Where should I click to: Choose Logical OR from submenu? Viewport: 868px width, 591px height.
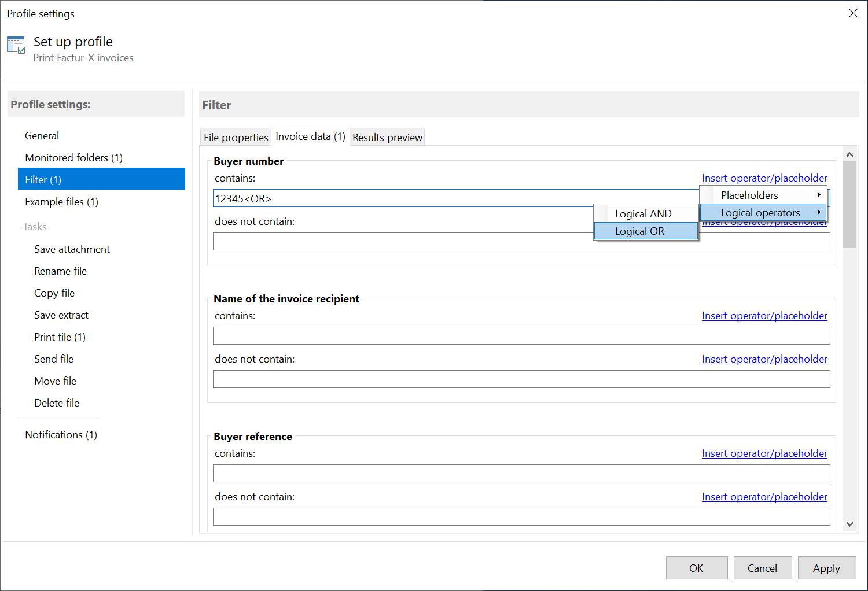[646, 231]
